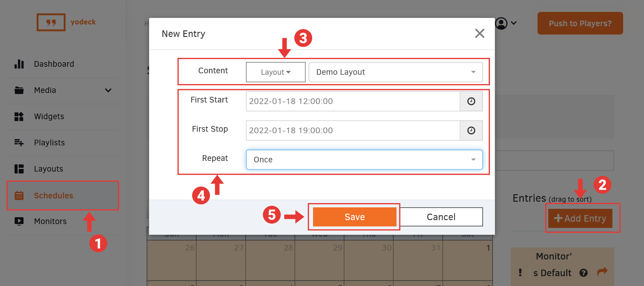The height and width of the screenshot is (286, 644).
Task: Open the First Start clock picker
Action: coord(471,101)
